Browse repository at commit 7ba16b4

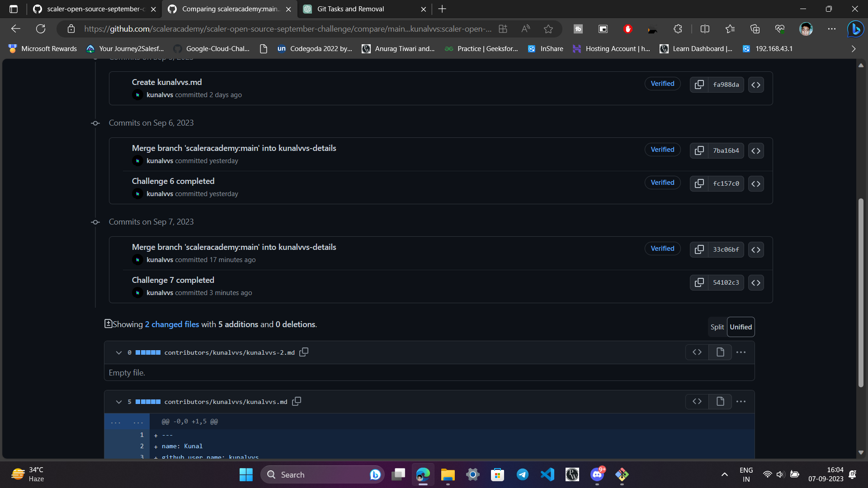(755, 150)
